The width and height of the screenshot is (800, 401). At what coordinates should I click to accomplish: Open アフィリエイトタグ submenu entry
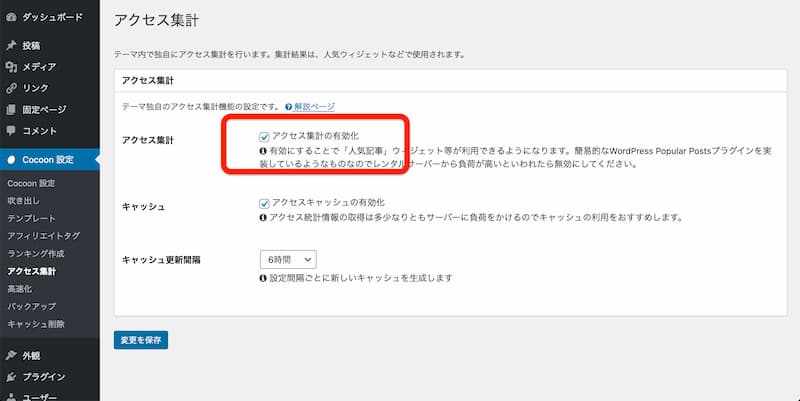point(43,236)
